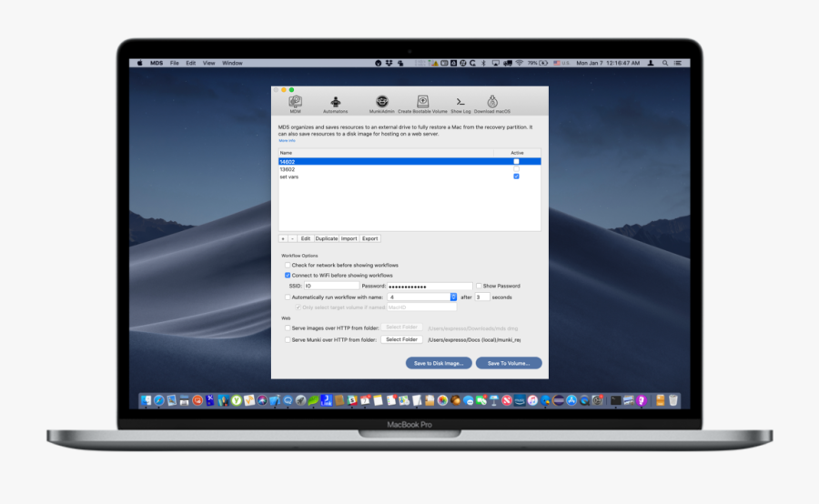The height and width of the screenshot is (504, 819).
Task: Open Spotlight search magnifier
Action: pyautogui.click(x=665, y=63)
